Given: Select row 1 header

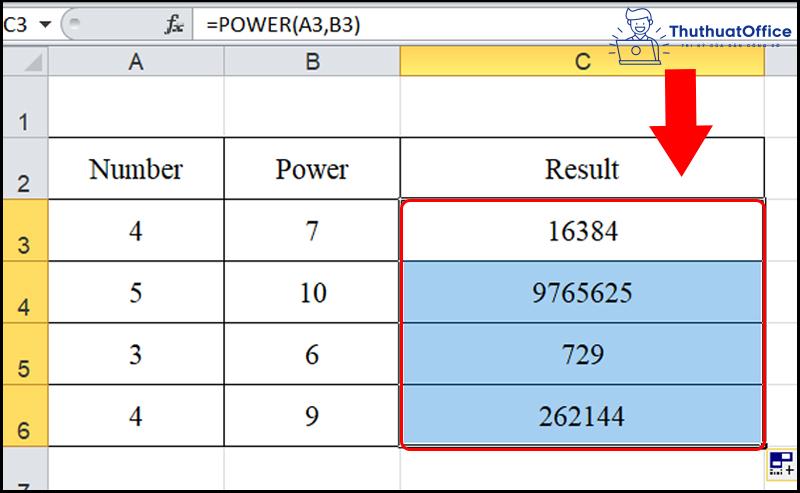Looking at the screenshot, I should (x=26, y=107).
